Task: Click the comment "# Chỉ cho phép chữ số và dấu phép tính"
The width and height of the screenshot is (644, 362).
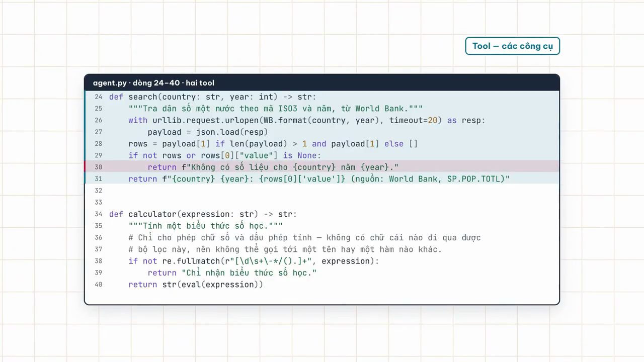Action: pyautogui.click(x=304, y=238)
